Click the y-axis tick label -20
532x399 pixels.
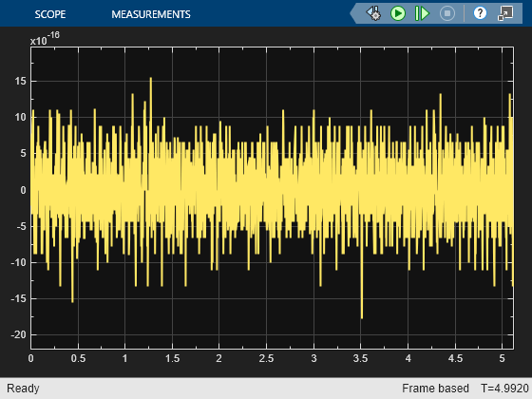click(19, 334)
